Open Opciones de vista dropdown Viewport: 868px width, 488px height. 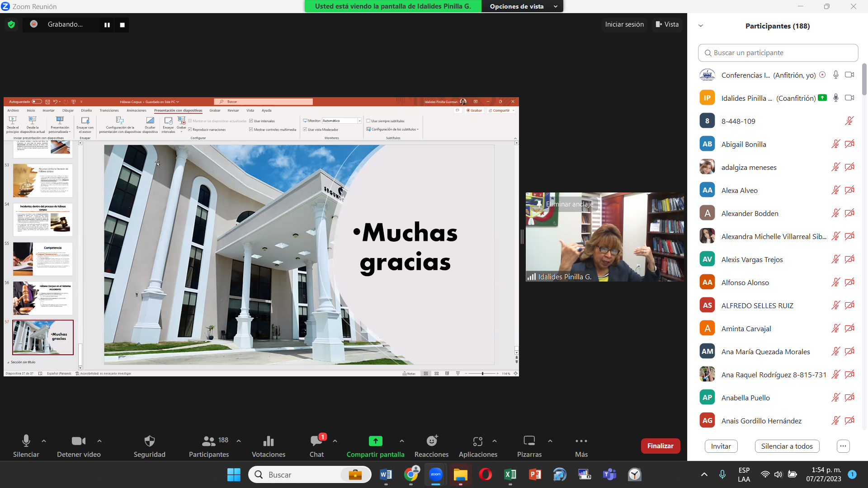click(x=523, y=6)
